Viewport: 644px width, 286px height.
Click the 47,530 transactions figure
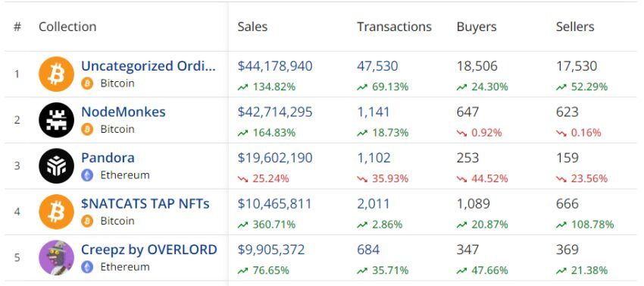pyautogui.click(x=377, y=66)
